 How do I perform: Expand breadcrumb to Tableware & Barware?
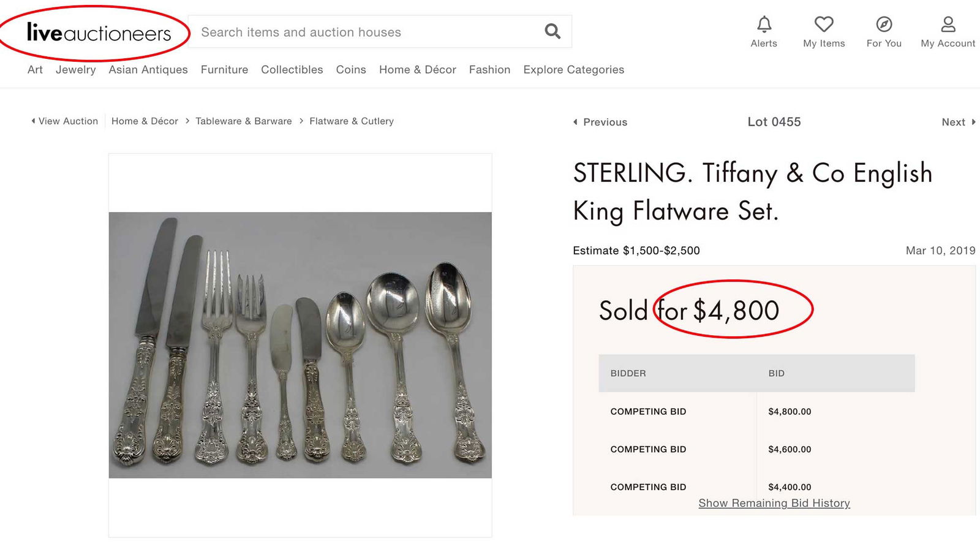tap(244, 121)
